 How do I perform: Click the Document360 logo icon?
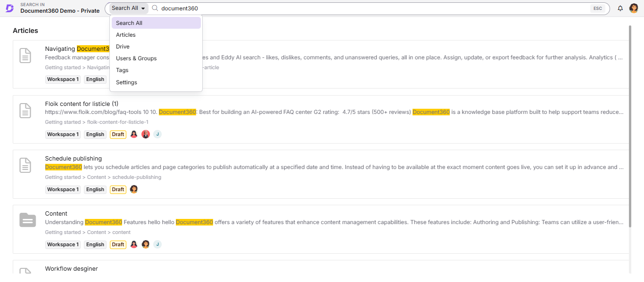(9, 8)
